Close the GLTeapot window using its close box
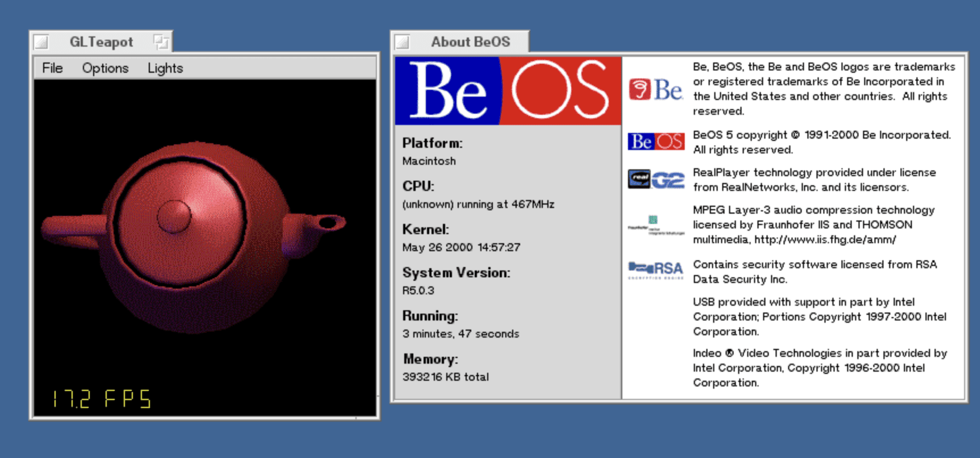The height and width of the screenshot is (458, 980). click(x=41, y=42)
